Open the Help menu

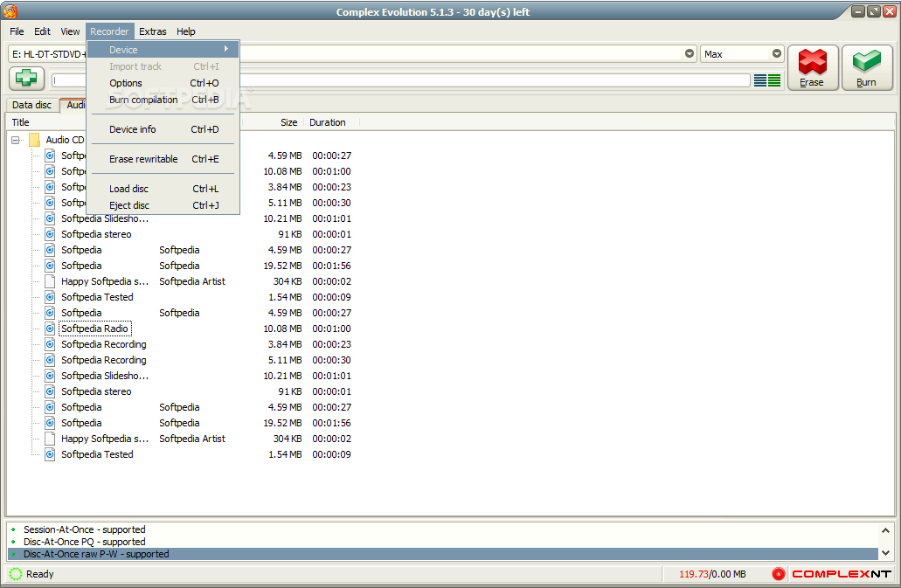point(185,31)
